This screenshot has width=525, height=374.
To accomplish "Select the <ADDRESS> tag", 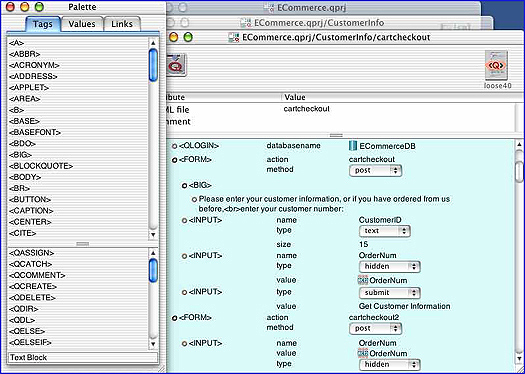I will (33, 76).
